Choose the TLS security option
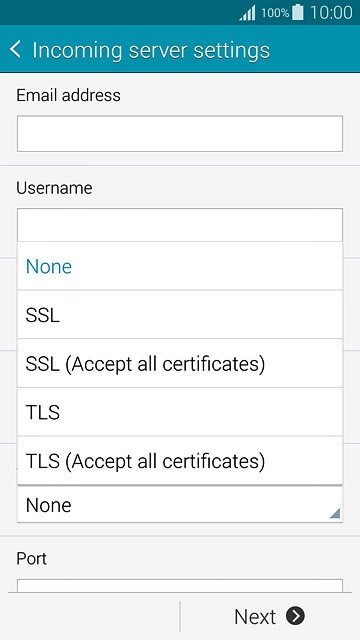360x640 pixels. tap(180, 412)
